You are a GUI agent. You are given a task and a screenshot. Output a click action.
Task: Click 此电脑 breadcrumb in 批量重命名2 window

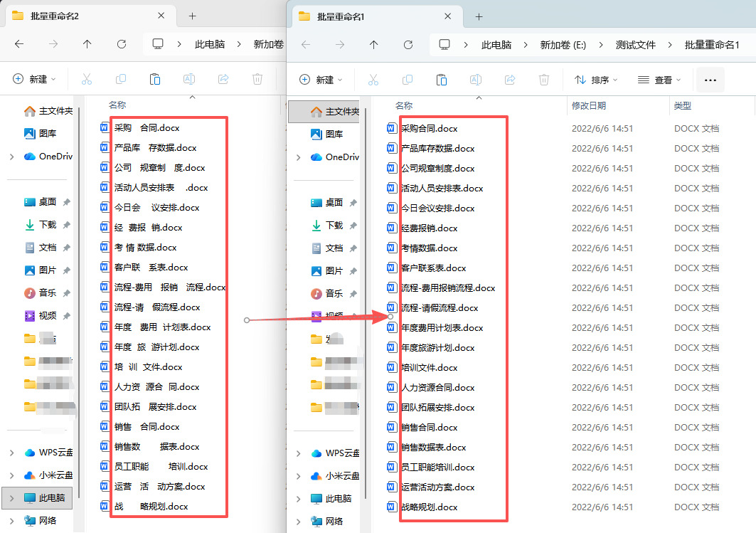[x=210, y=44]
